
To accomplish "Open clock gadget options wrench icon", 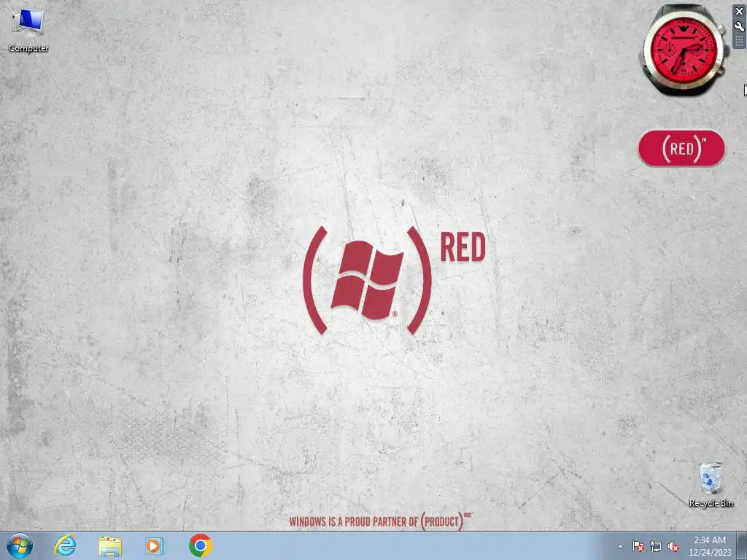I will [x=739, y=27].
